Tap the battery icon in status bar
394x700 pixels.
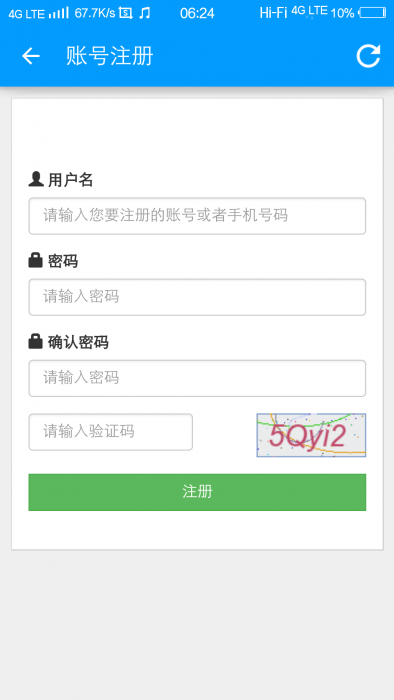pos(373,13)
